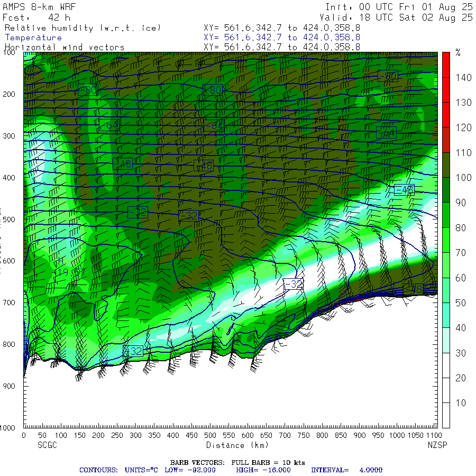Click the distance axis label "0"
Screen dimensions: 476x476
[x=24, y=436]
